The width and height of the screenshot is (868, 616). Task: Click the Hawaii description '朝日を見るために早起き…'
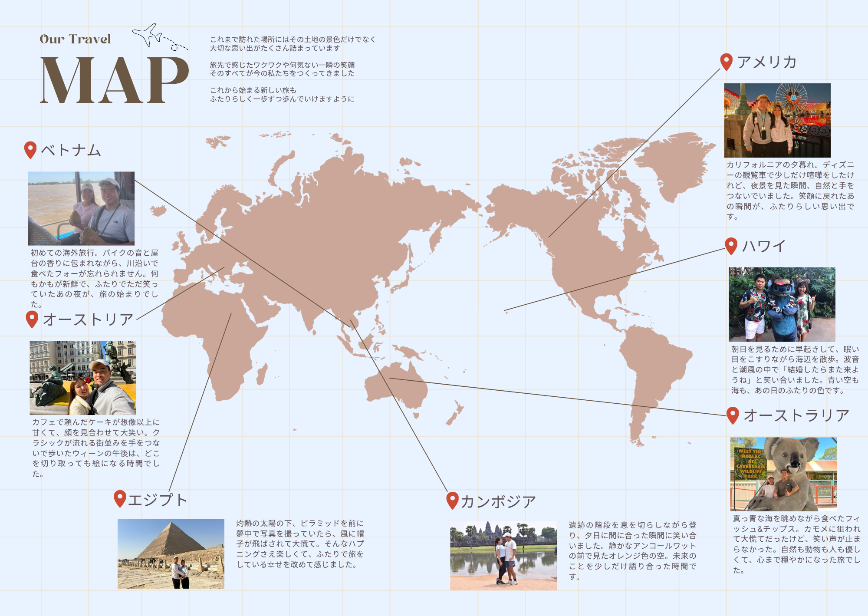tap(795, 369)
